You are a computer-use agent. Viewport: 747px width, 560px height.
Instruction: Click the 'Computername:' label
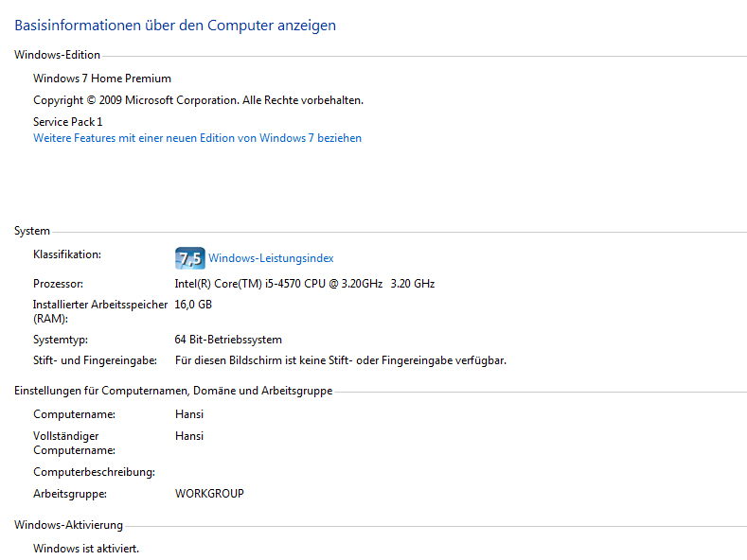pos(74,414)
